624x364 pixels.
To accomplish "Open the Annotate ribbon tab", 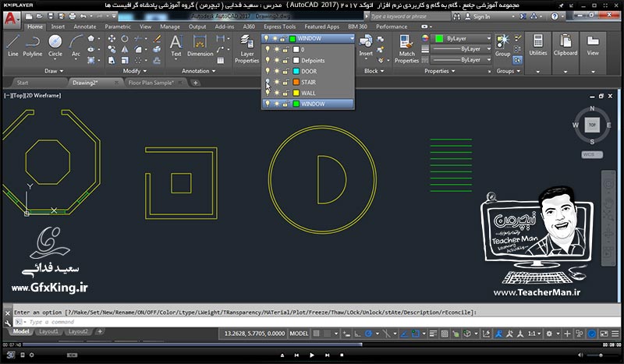I will point(85,27).
